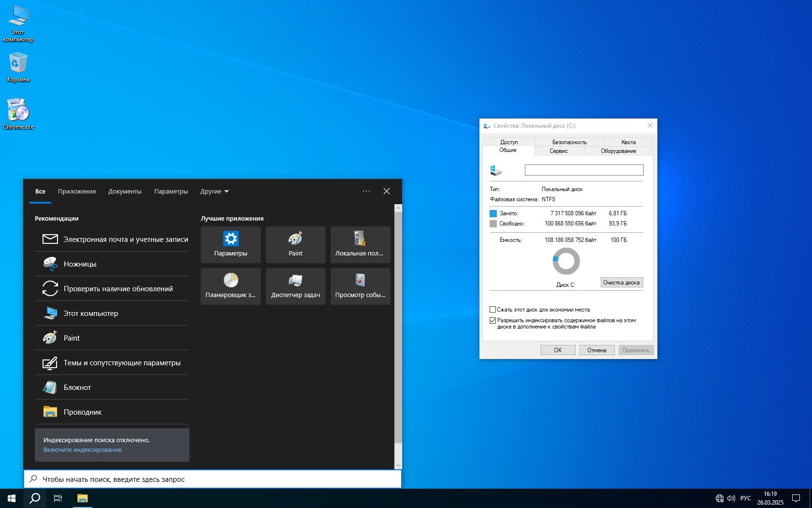Click the disk label text field

point(584,170)
